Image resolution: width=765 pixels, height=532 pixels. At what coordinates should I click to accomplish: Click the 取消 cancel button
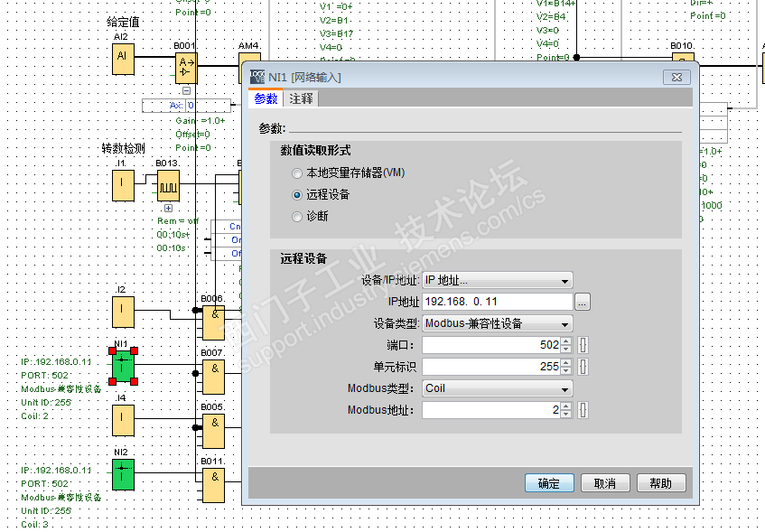(605, 483)
